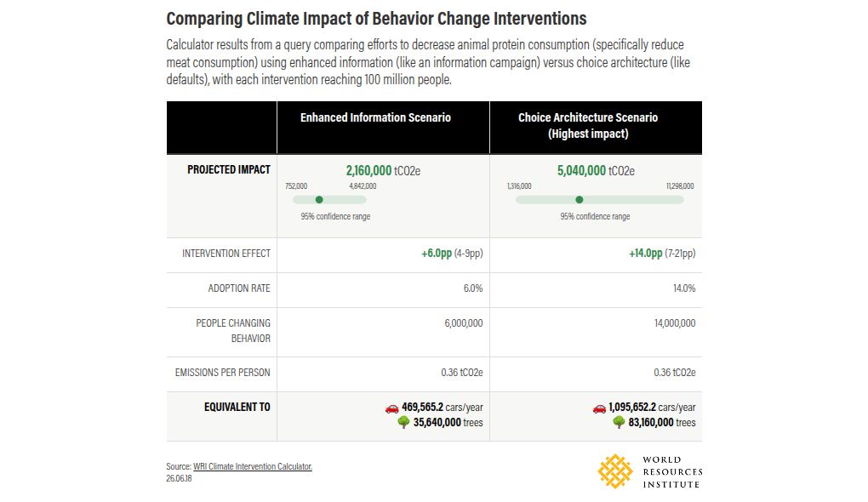This screenshot has width=868, height=502.
Task: Click the confidence range dot for Choice Architecture
Action: point(579,200)
